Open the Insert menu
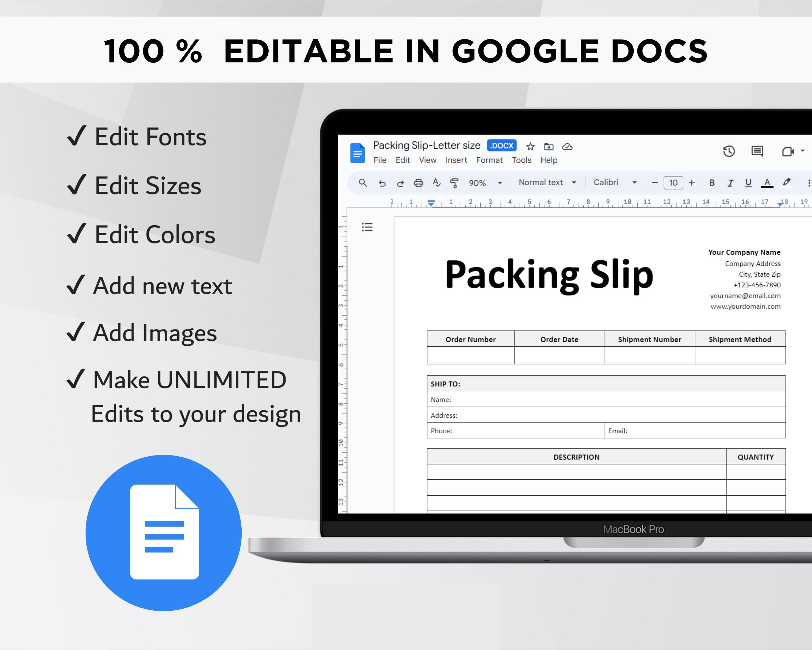This screenshot has height=650, width=812. 456,160
